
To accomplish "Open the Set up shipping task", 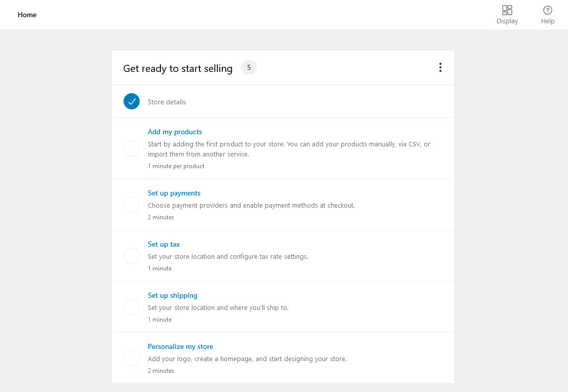I will [173, 295].
